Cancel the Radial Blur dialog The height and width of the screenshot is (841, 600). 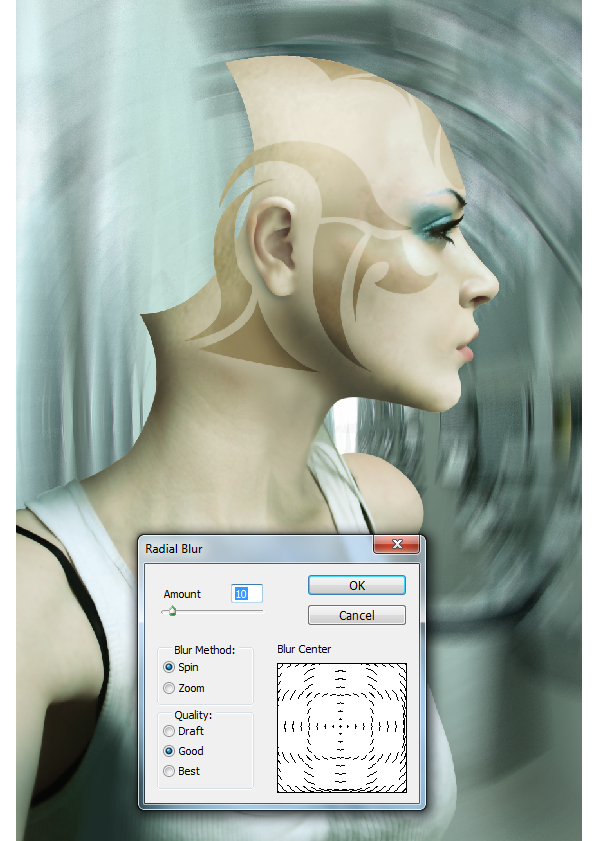pyautogui.click(x=357, y=615)
